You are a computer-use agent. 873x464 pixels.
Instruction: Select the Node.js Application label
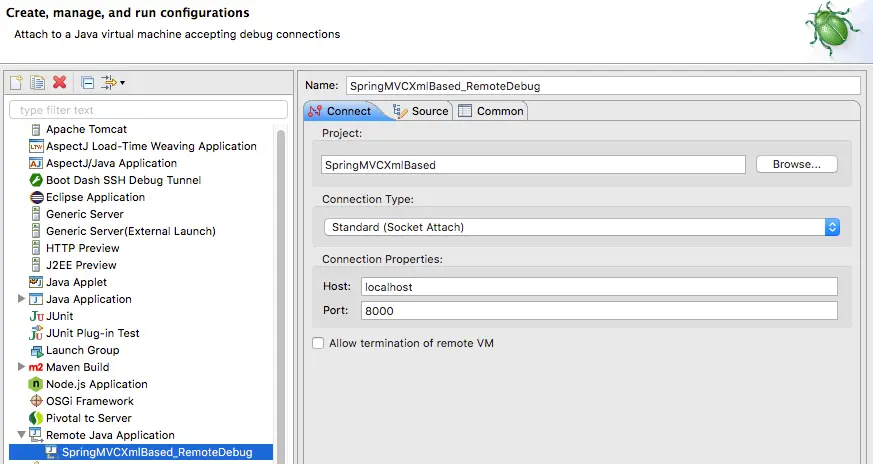97,384
